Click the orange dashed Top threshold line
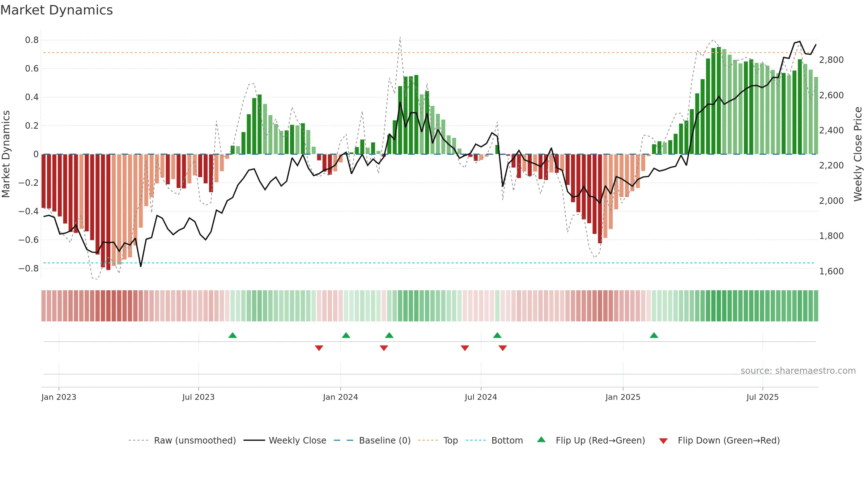 [429, 53]
